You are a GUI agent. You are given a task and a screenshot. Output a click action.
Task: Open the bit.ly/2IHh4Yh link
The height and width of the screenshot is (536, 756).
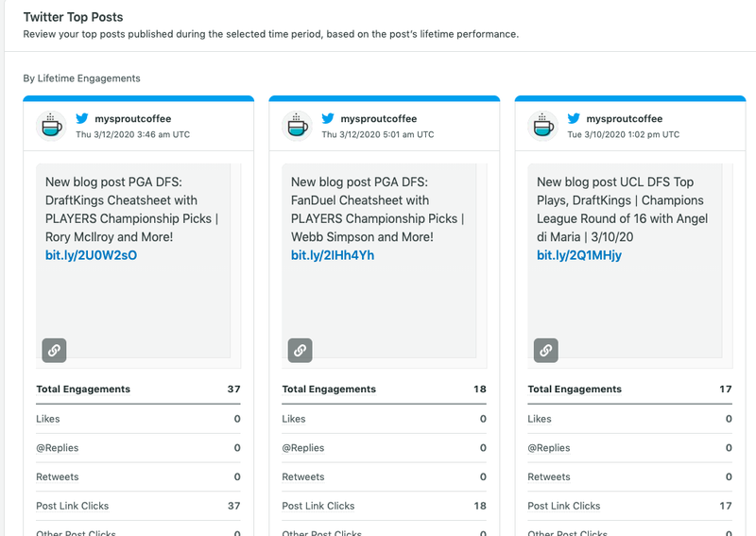point(333,255)
